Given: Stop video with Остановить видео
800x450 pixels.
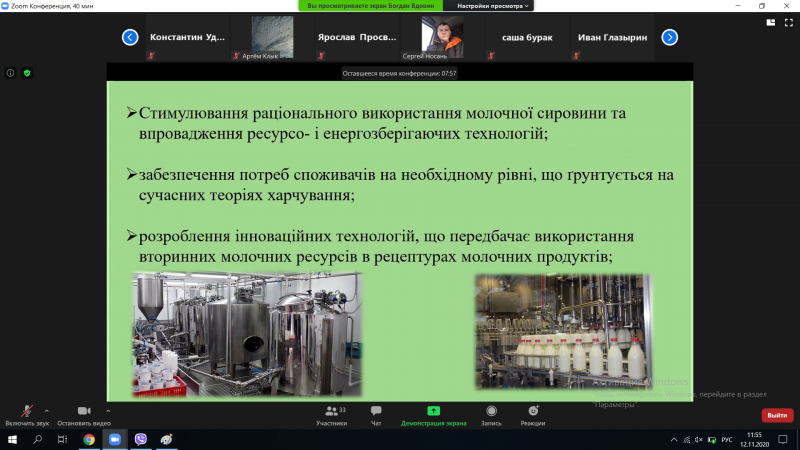Looking at the screenshot, I should 84,416.
